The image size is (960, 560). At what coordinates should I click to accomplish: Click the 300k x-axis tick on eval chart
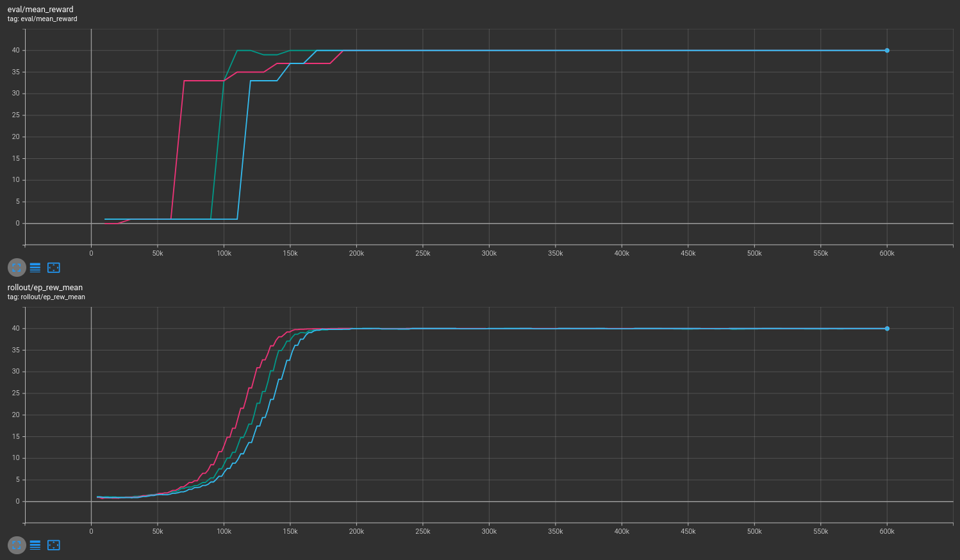pyautogui.click(x=489, y=254)
